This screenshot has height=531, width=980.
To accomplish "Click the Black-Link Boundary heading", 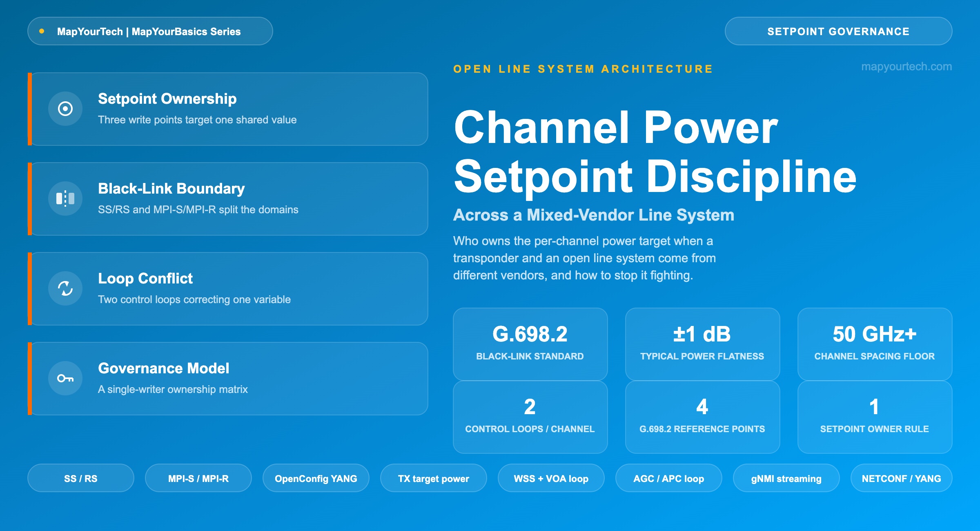I will 171,189.
